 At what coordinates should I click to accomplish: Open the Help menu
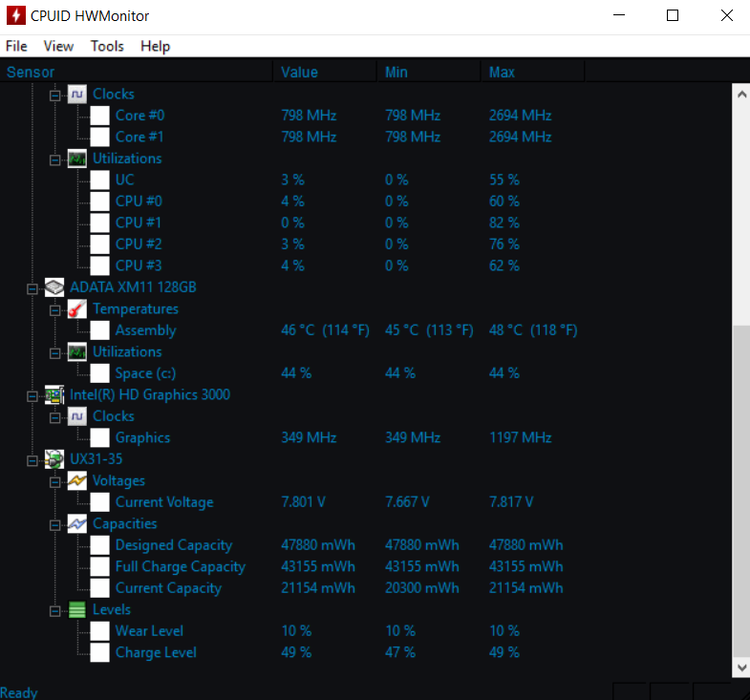(x=155, y=47)
